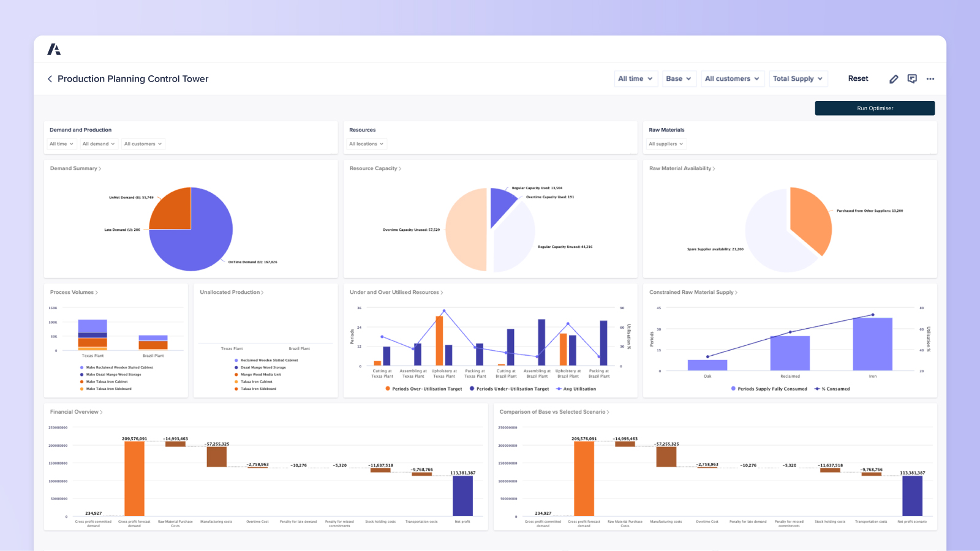
Task: Click the Reset button in the header
Action: (858, 78)
